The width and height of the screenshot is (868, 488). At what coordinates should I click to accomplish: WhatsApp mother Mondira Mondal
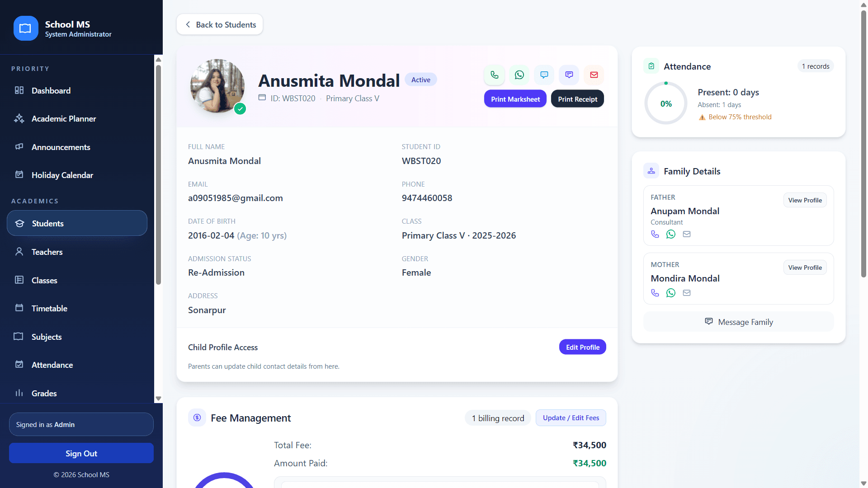click(x=671, y=293)
